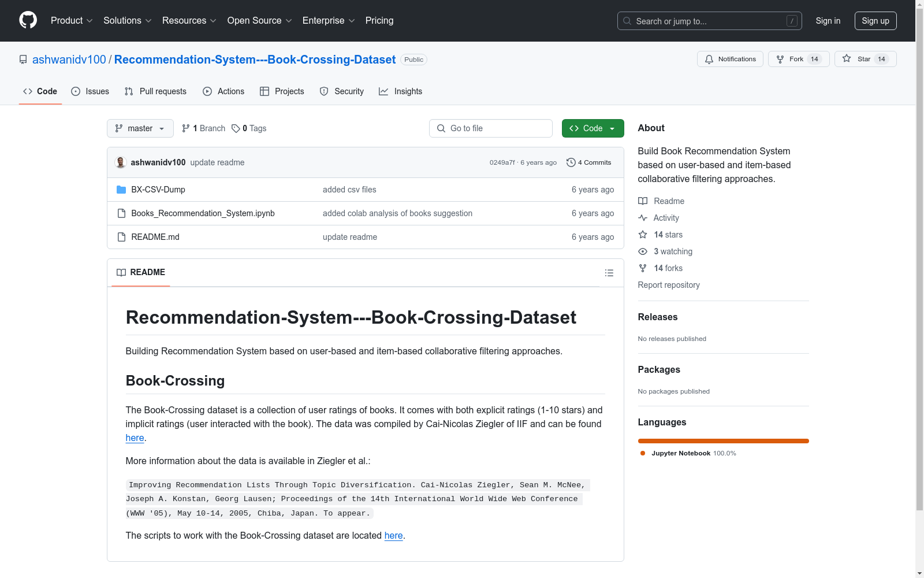Click the star icon beside 14 stars
Viewport: 924px width, 578px height.
point(643,235)
